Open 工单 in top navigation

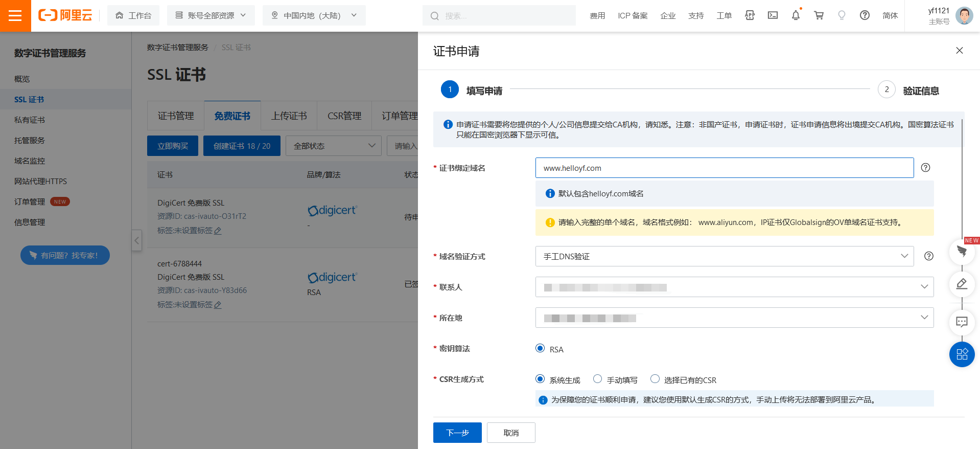(724, 16)
